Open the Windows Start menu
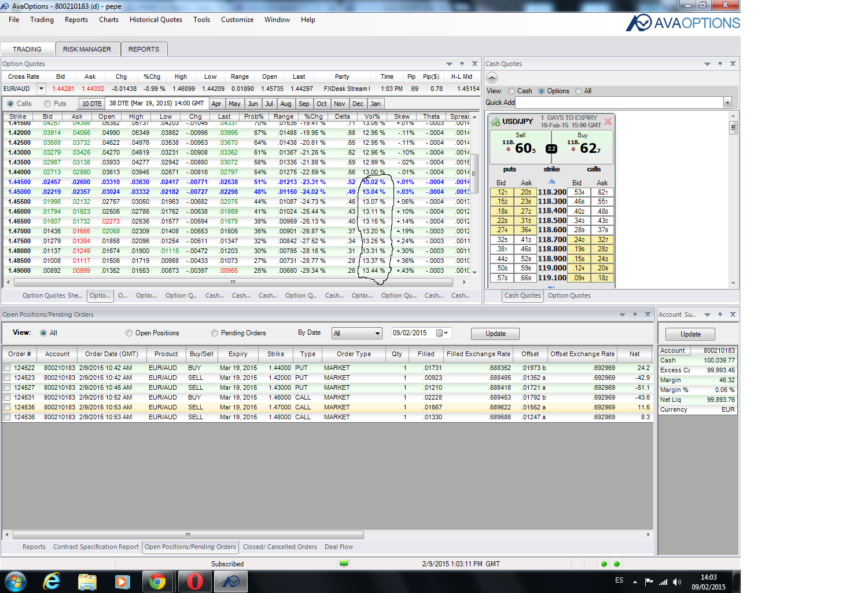 [x=15, y=581]
